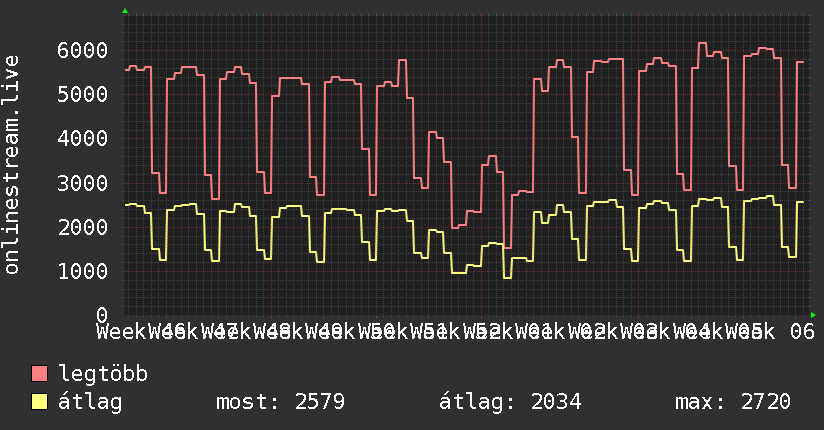Click the green y-axis top arrow
824x430 pixels.
pyautogui.click(x=125, y=11)
